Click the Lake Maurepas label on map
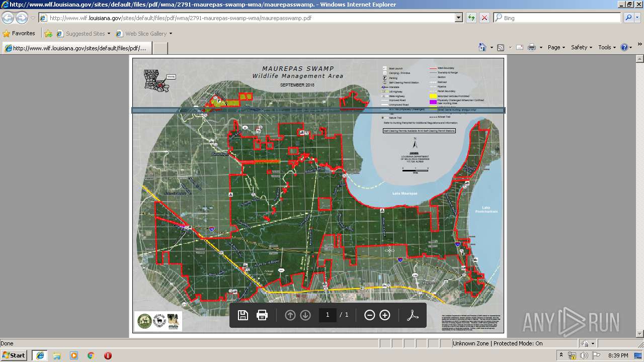This screenshot has width=644, height=362. pyautogui.click(x=405, y=194)
